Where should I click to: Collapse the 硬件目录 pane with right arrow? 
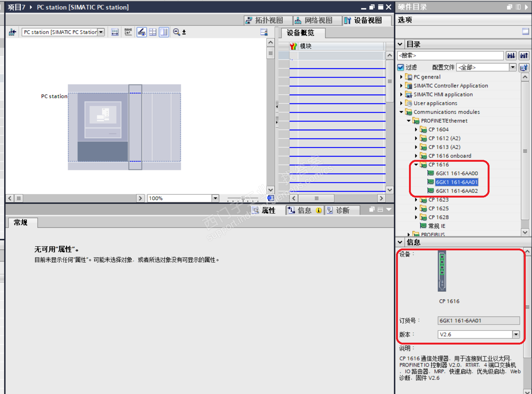tap(526, 7)
